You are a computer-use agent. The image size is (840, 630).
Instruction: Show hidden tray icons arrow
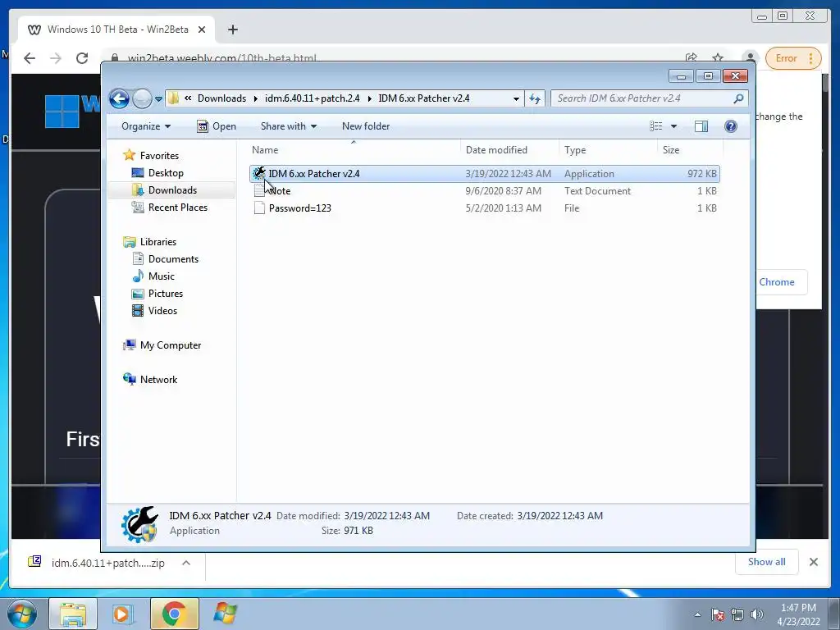coord(697,614)
